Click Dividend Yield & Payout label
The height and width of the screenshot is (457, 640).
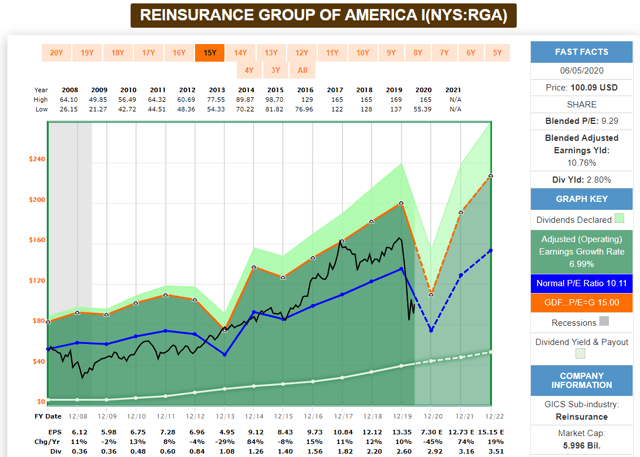click(581, 342)
